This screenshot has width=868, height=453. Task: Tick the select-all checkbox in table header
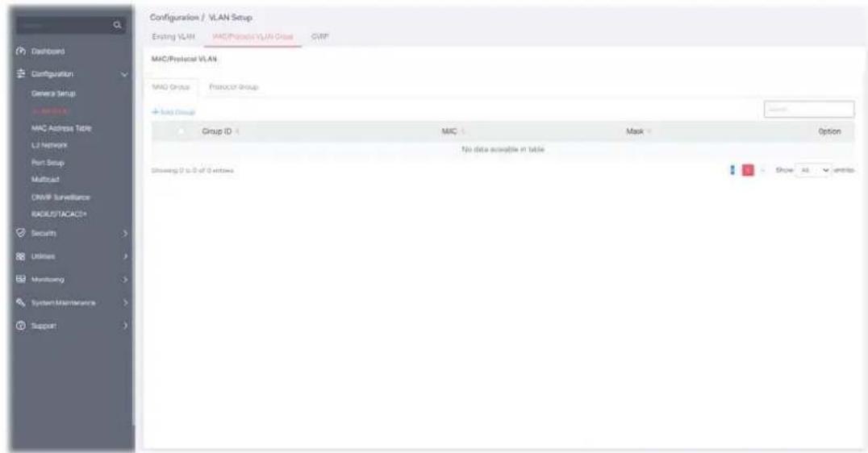[181, 131]
